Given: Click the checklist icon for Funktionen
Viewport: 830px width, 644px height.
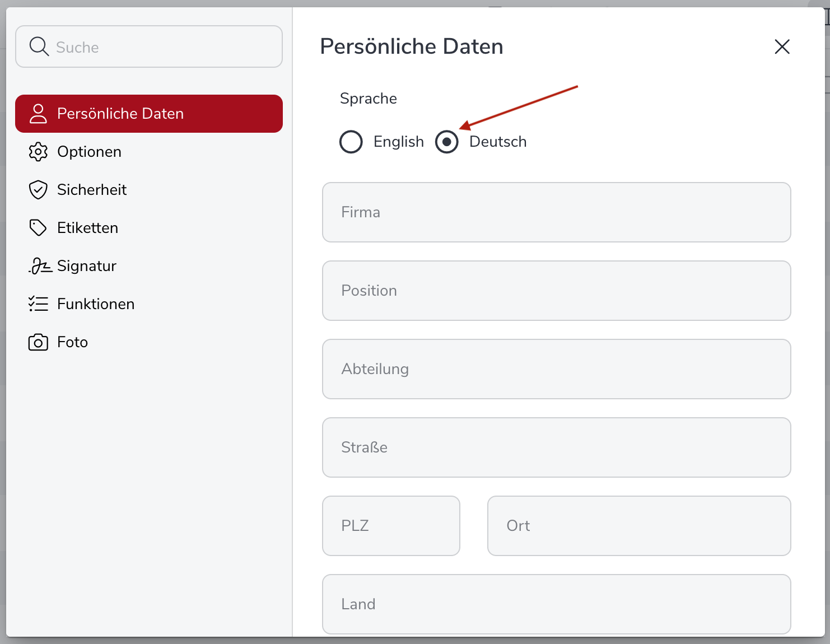Looking at the screenshot, I should (38, 304).
